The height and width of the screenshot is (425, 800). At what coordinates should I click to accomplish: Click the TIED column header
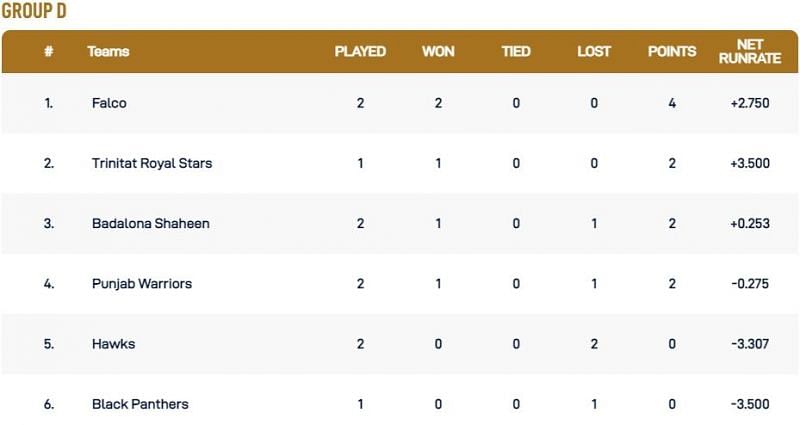click(516, 51)
